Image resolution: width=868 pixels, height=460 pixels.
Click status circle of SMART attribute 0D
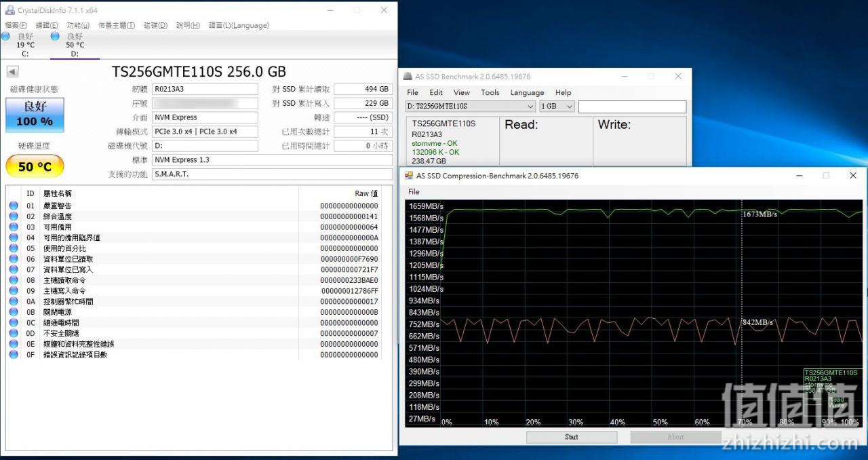point(14,333)
